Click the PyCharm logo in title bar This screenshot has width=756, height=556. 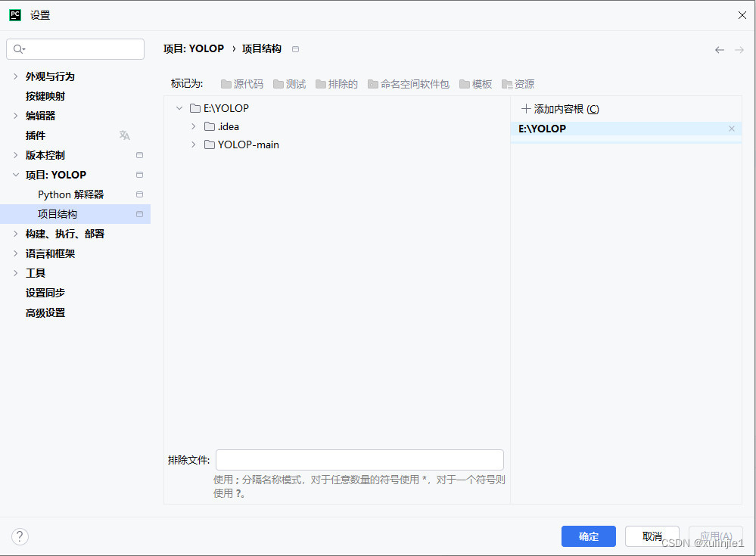pos(15,15)
